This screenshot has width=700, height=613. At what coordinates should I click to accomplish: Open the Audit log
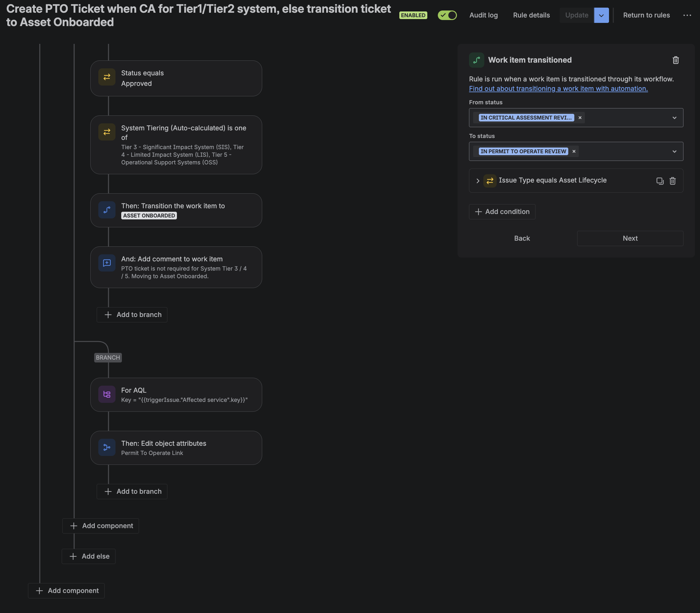point(483,15)
